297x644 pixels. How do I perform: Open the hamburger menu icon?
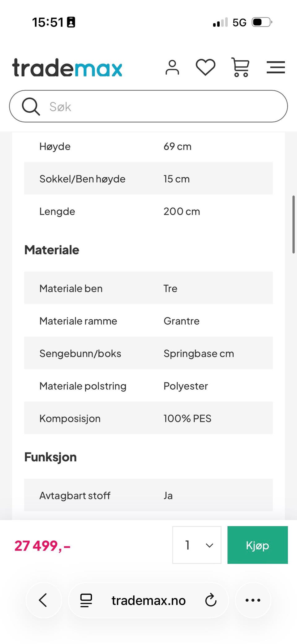[276, 67]
